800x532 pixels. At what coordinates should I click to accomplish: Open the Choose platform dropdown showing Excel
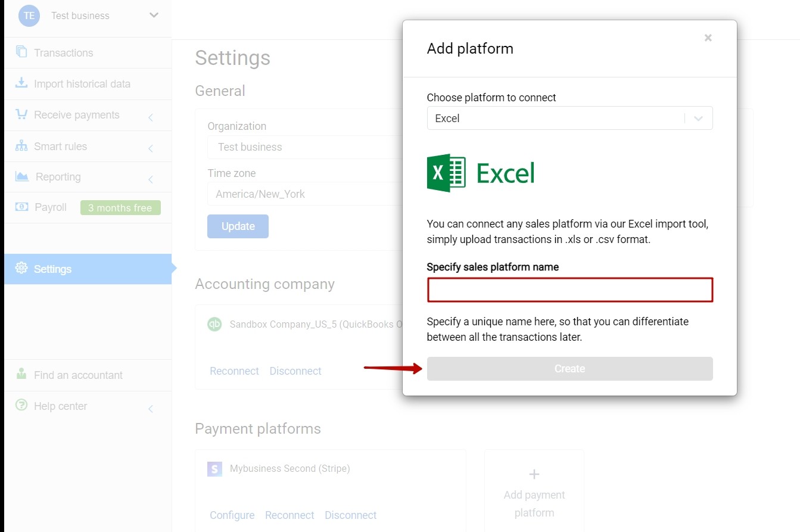(x=569, y=118)
